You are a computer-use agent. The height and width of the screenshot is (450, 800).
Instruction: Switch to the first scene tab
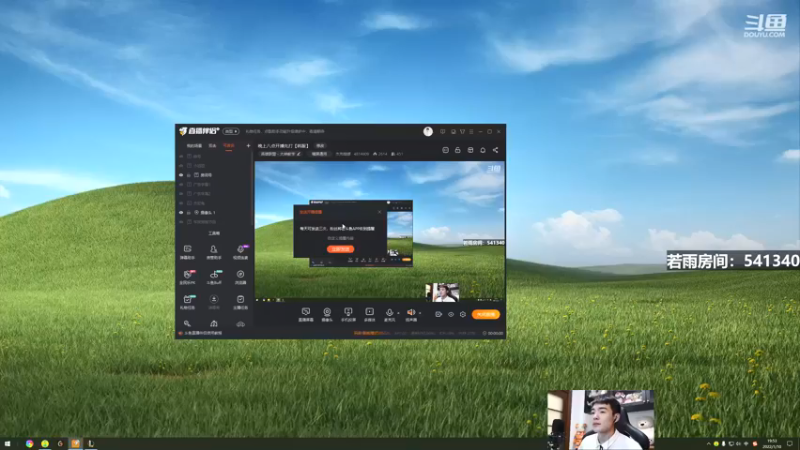[x=194, y=146]
